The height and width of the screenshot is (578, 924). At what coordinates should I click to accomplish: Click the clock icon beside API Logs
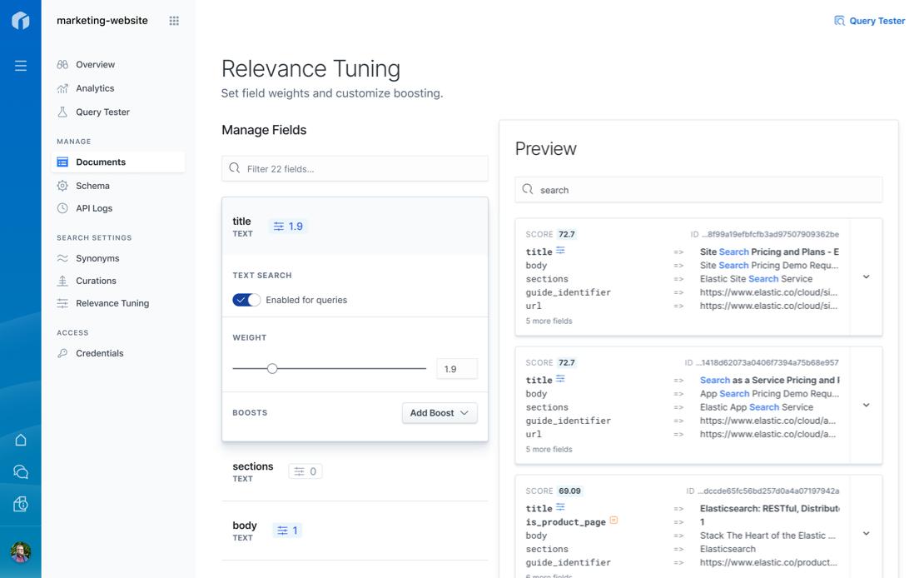point(62,208)
